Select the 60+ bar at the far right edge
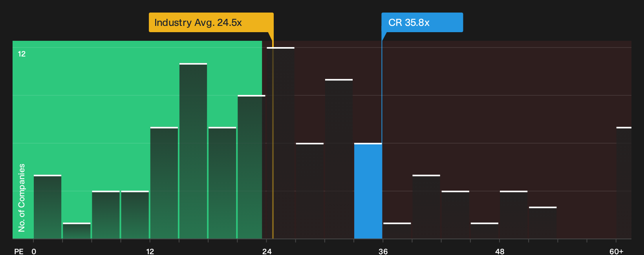 (x=624, y=183)
